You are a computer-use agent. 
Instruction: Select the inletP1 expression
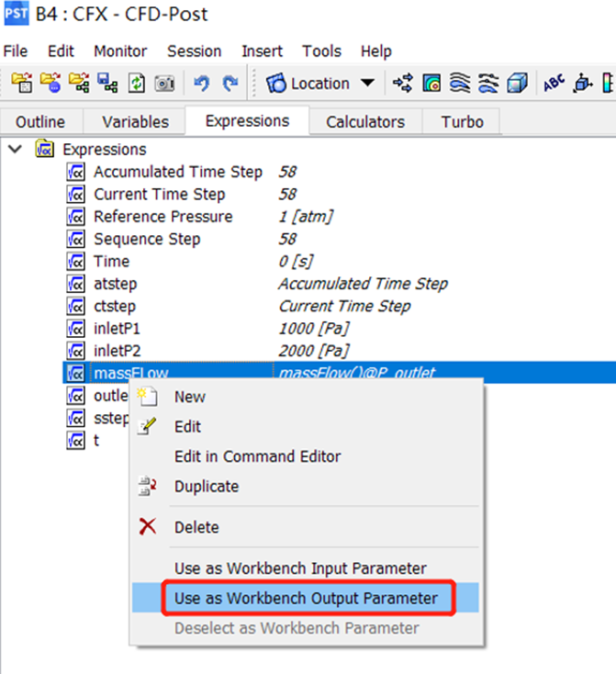point(117,329)
